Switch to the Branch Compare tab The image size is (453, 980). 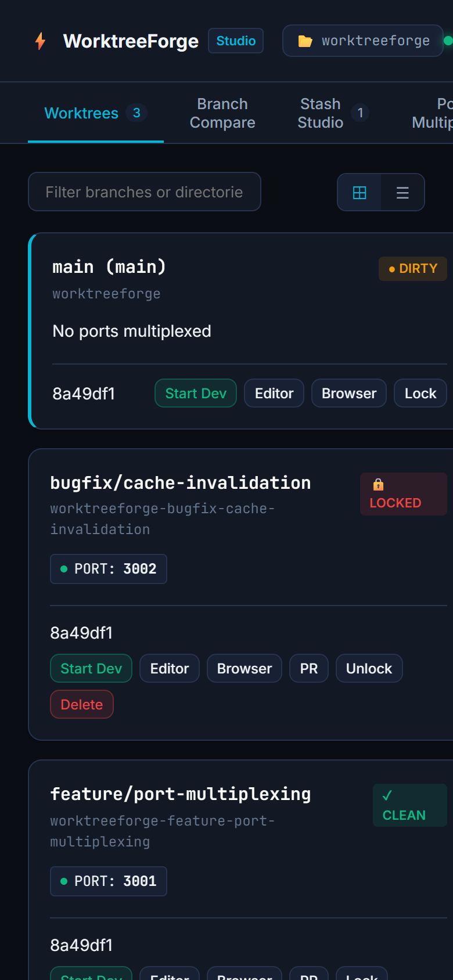click(222, 113)
